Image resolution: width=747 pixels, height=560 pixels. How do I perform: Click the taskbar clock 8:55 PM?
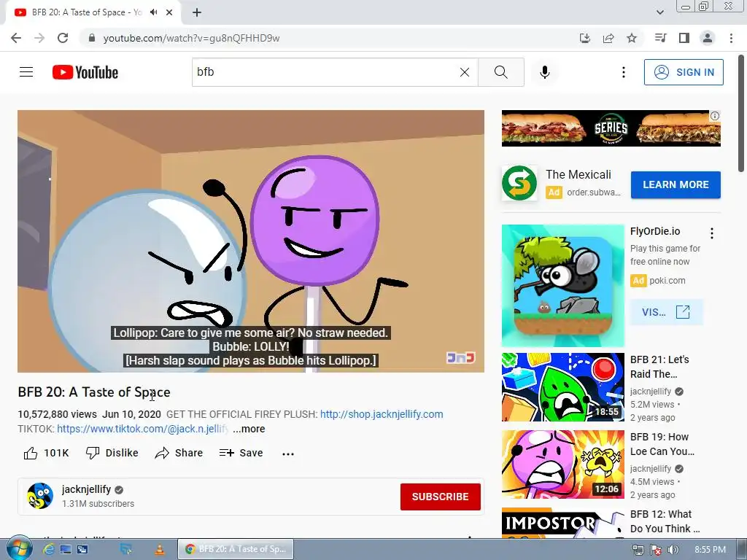point(710,550)
